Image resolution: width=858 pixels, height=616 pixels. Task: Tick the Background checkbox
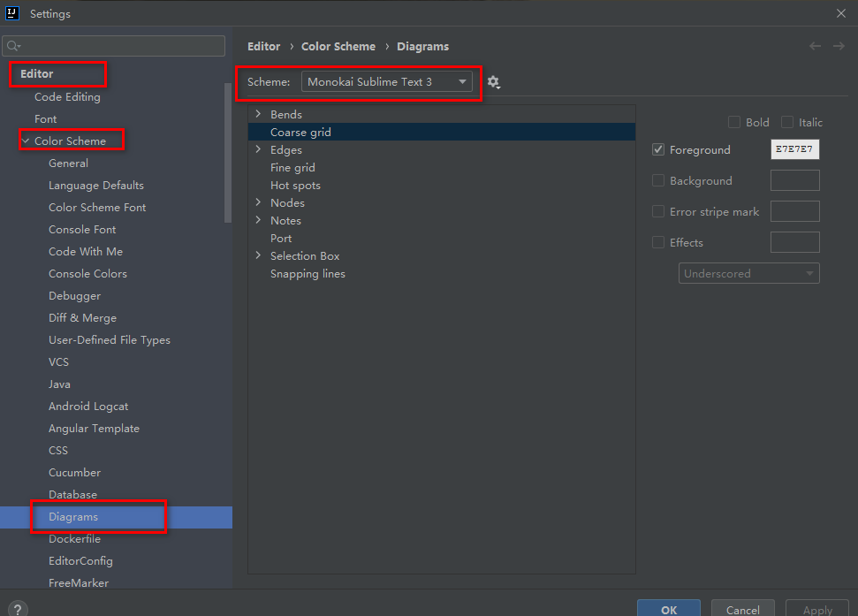point(658,180)
